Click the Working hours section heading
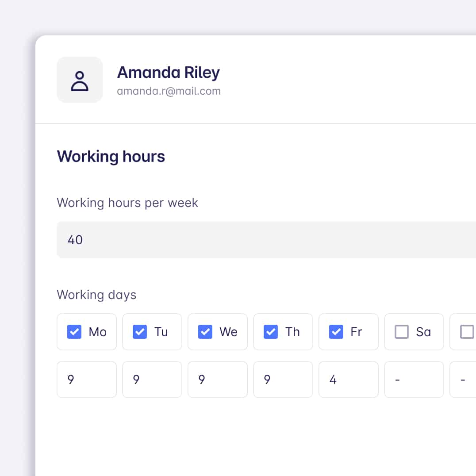 pos(111,157)
